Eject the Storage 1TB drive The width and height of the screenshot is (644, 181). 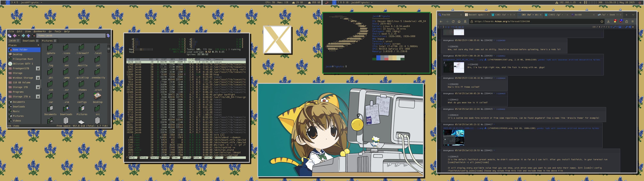(38, 87)
